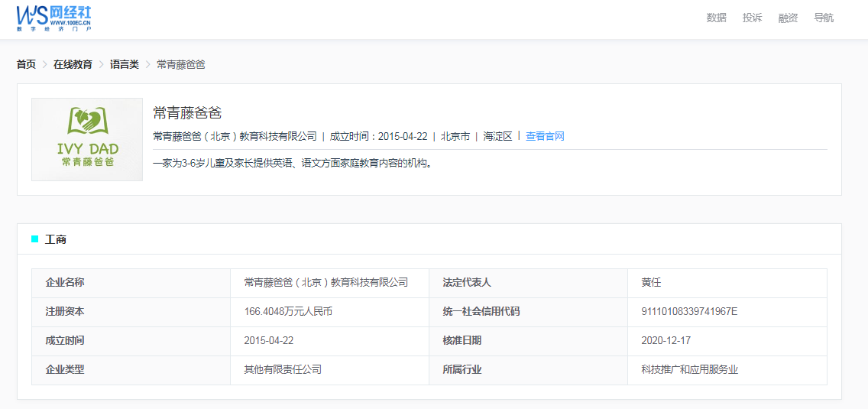This screenshot has height=409, width=868.
Task: Open the 投诉 menu item
Action: (x=753, y=18)
